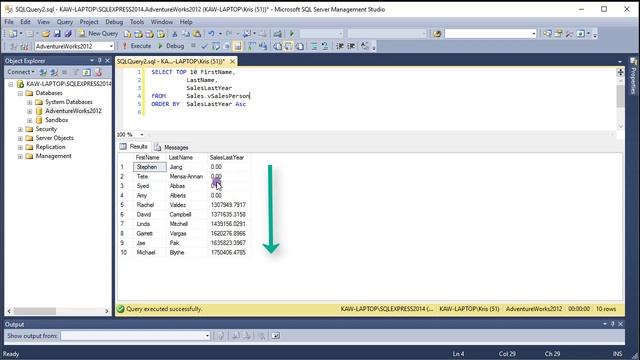Click the SalesLastYear column header
This screenshot has width=640, height=360.
[227, 158]
